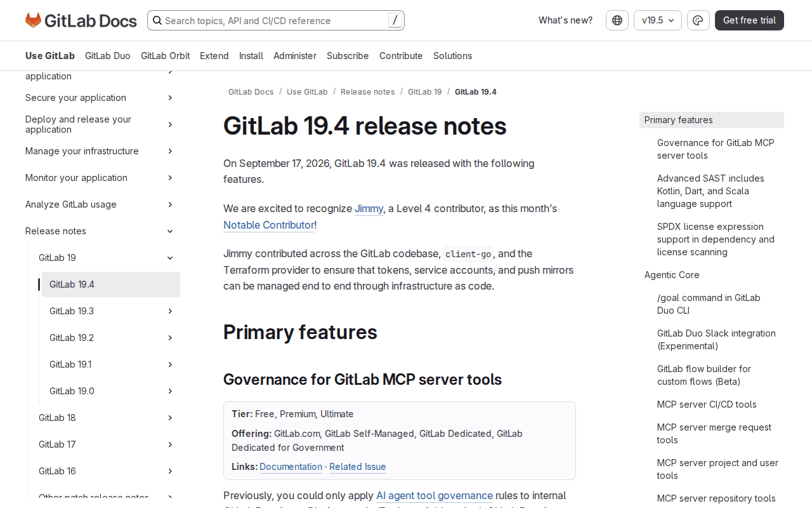Expand the GitLab 16 chevron

coord(170,471)
